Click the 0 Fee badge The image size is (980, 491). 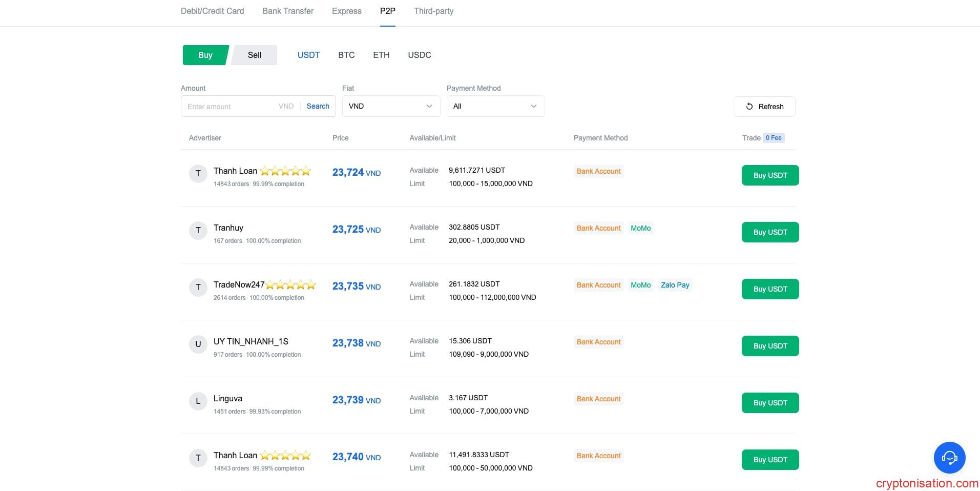(774, 138)
